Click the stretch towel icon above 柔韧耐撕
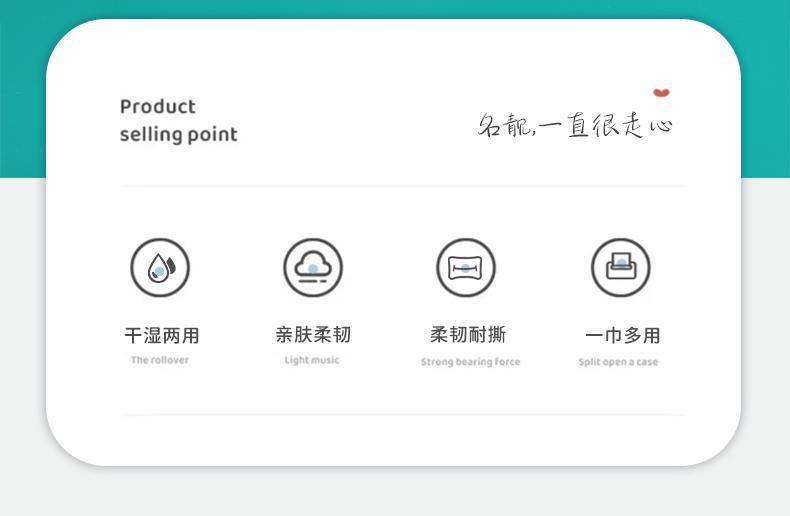Screen dimensions: 790x516 click(466, 268)
